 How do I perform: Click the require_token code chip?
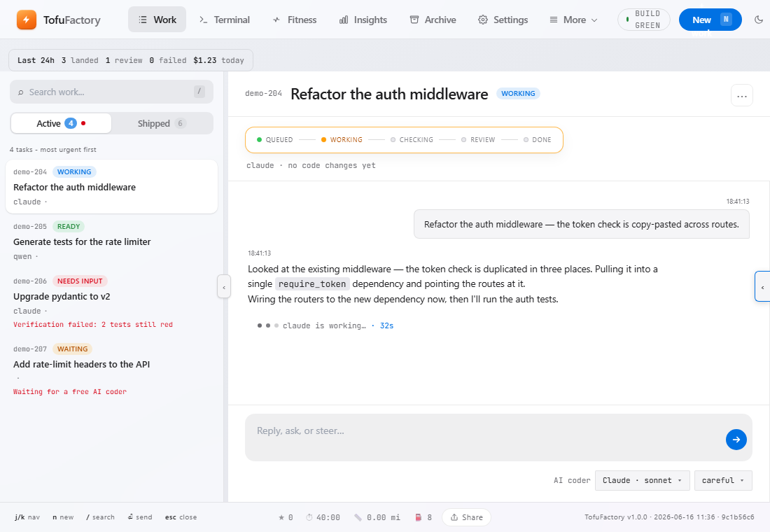(311, 284)
